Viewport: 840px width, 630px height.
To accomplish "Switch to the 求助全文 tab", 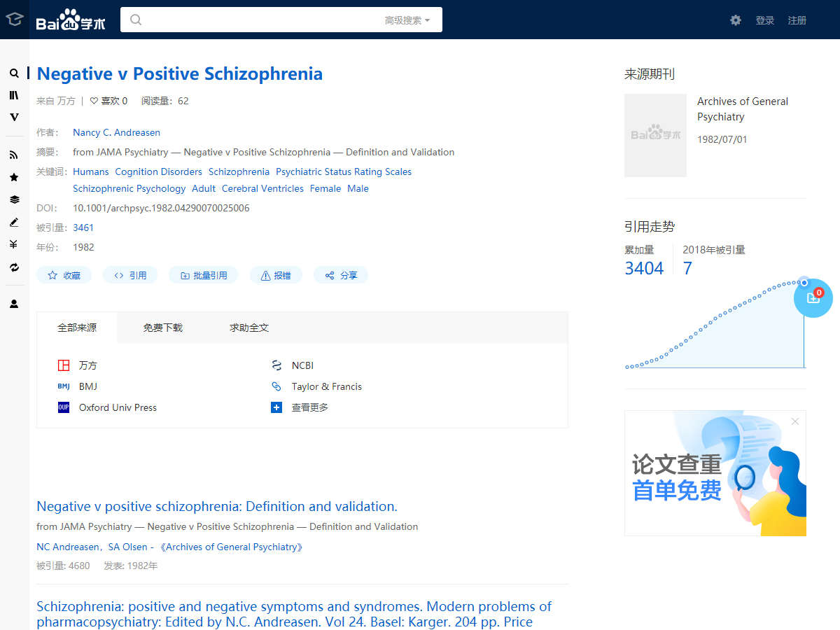I will 249,328.
